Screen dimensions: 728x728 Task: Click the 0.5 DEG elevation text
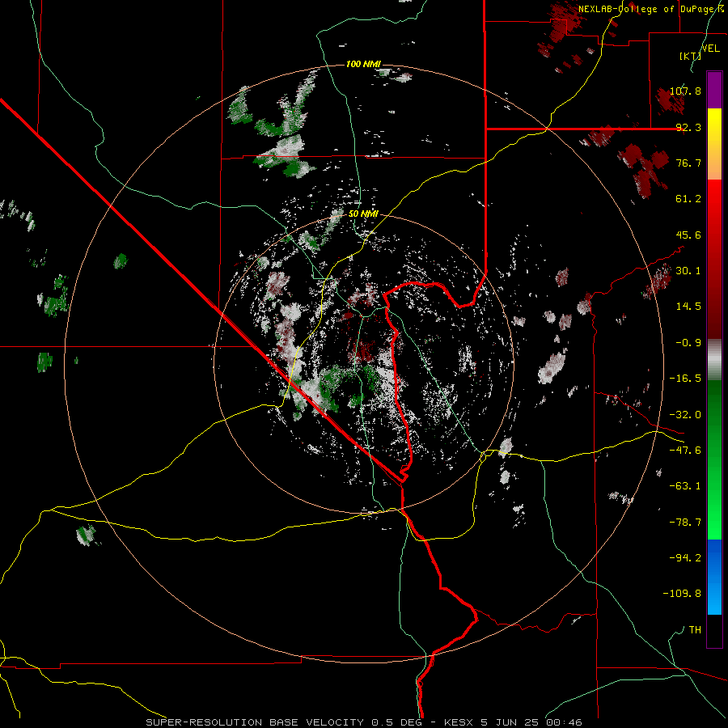[x=399, y=722]
